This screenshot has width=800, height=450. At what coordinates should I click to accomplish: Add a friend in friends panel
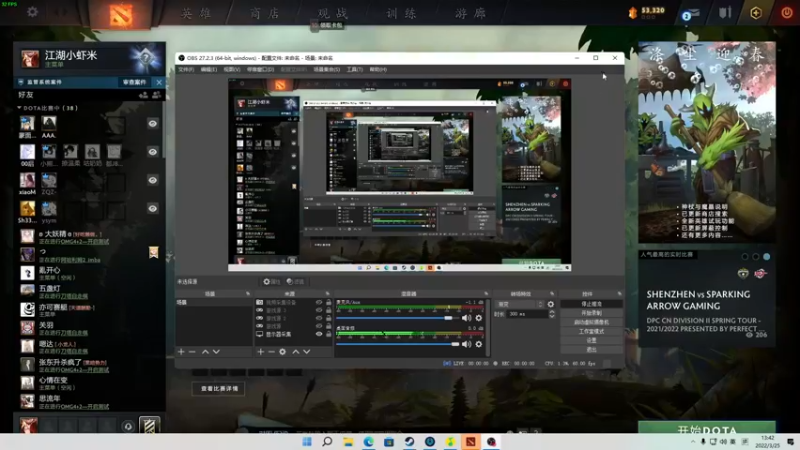point(143,95)
